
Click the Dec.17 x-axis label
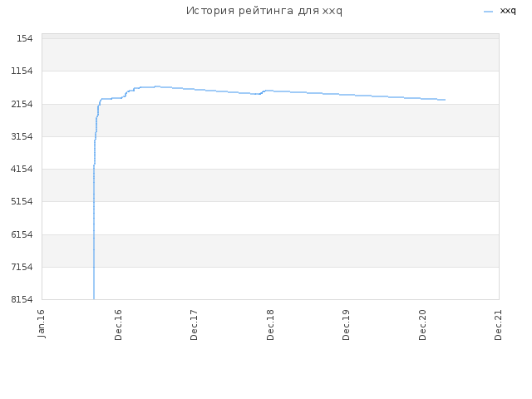coord(194,325)
